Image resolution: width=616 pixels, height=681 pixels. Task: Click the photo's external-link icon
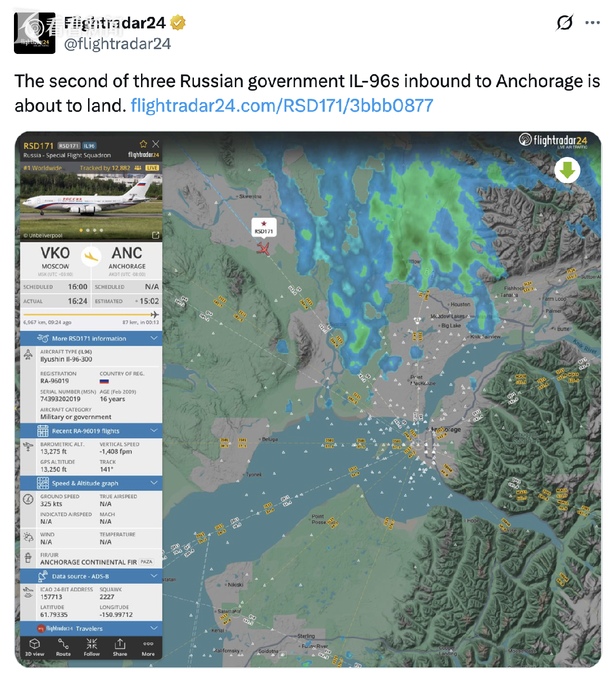155,235
